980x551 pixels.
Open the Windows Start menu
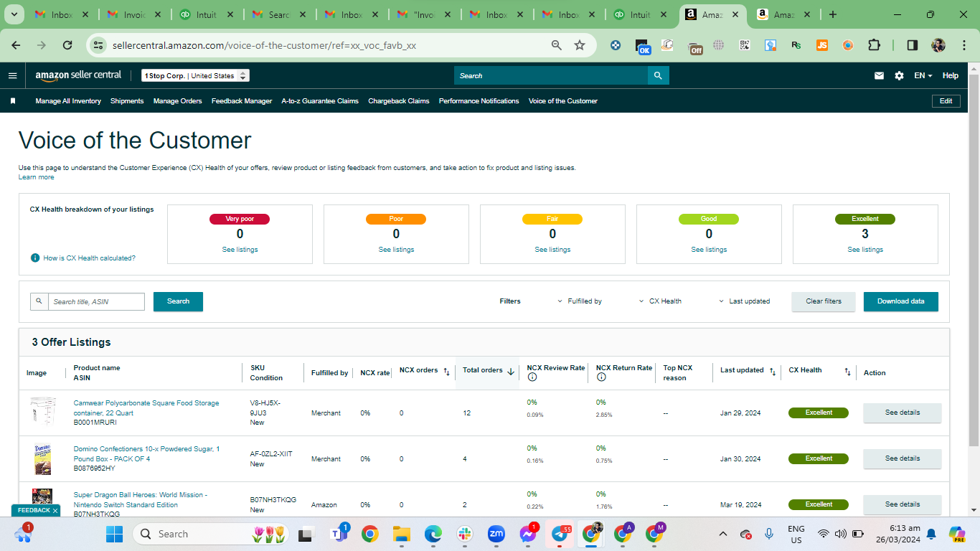[115, 534]
